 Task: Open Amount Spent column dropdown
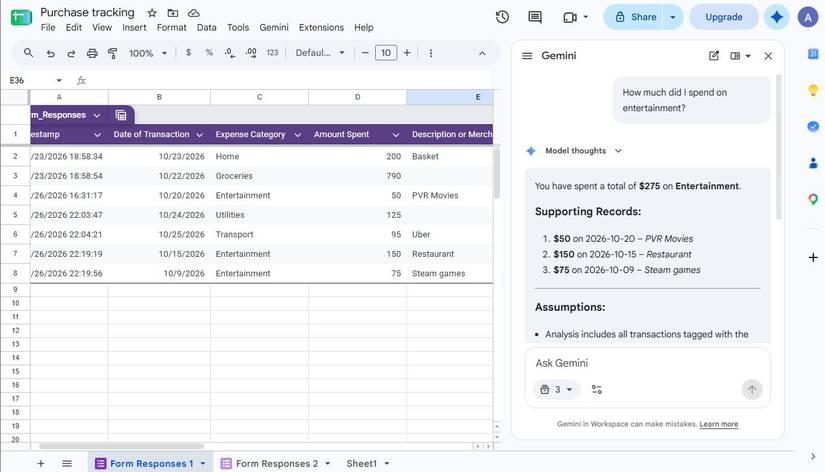[x=396, y=135]
